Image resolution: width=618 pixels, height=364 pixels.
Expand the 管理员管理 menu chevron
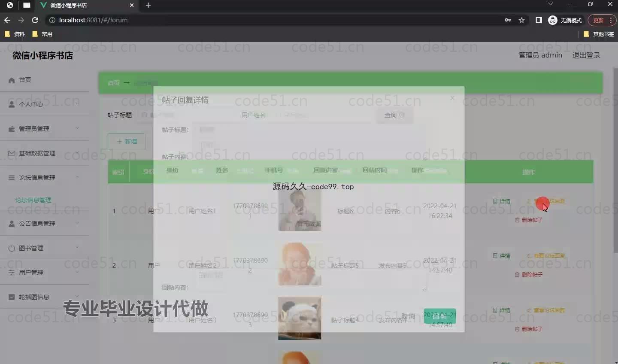point(77,128)
